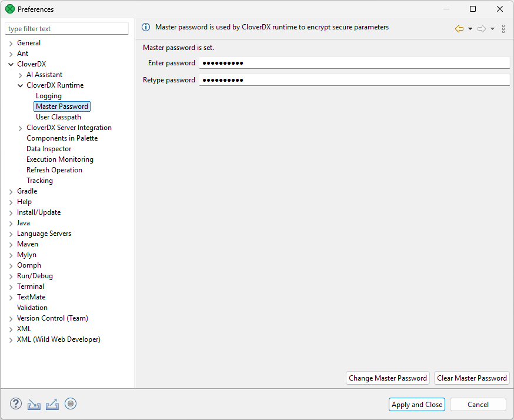This screenshot has width=514, height=420.
Task: Expand the Gradle tree node
Action: tap(11, 192)
